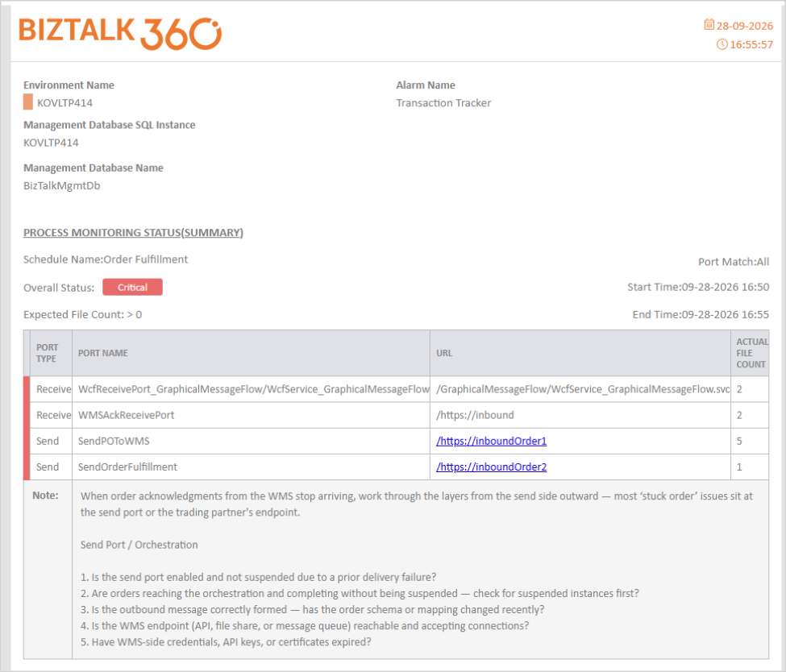Click file count 5 in SendPOToWMS row
This screenshot has height=672, width=786.
[739, 442]
